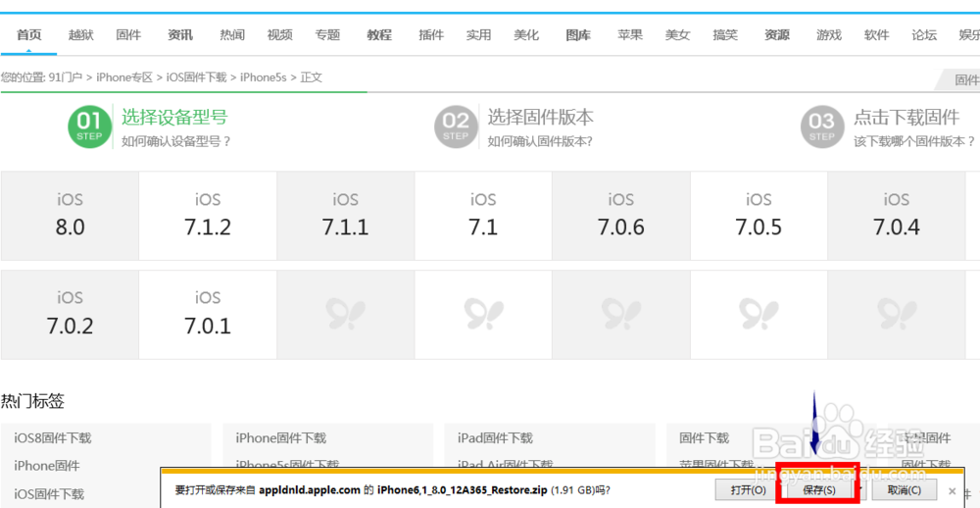Follow the 91门户 breadcrumb link

pyautogui.click(x=66, y=77)
